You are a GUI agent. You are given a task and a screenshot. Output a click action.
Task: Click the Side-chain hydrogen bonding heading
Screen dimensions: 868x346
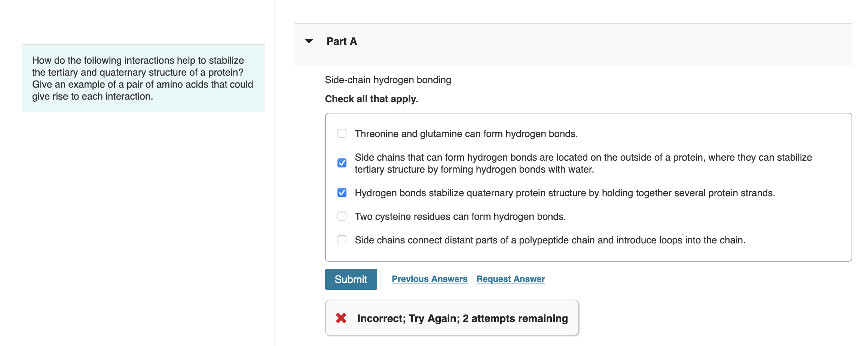tap(388, 80)
